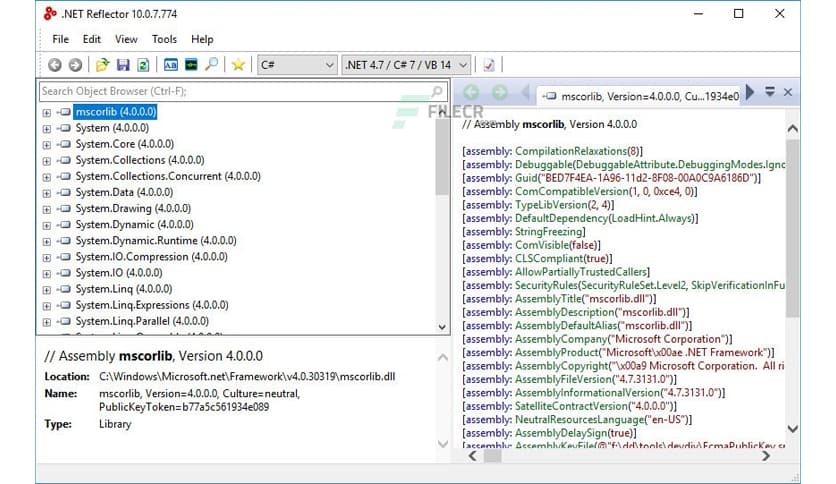The width and height of the screenshot is (836, 484).
Task: Open search with the magnifier toolbar icon
Action: tap(212, 64)
